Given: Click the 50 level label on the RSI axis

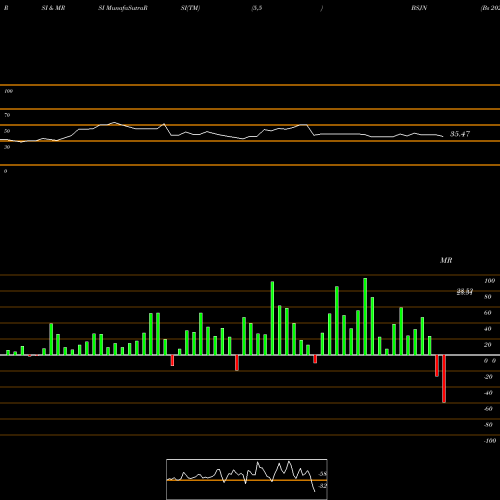Looking at the screenshot, I should coord(7,131).
